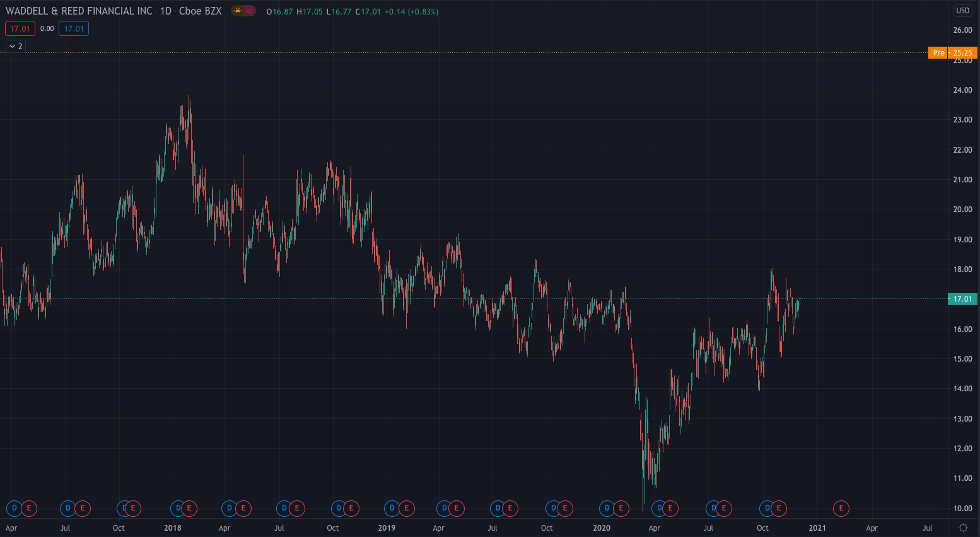Screen dimensions: 980x537
Task: Click the high value H17.05
Action: [310, 11]
